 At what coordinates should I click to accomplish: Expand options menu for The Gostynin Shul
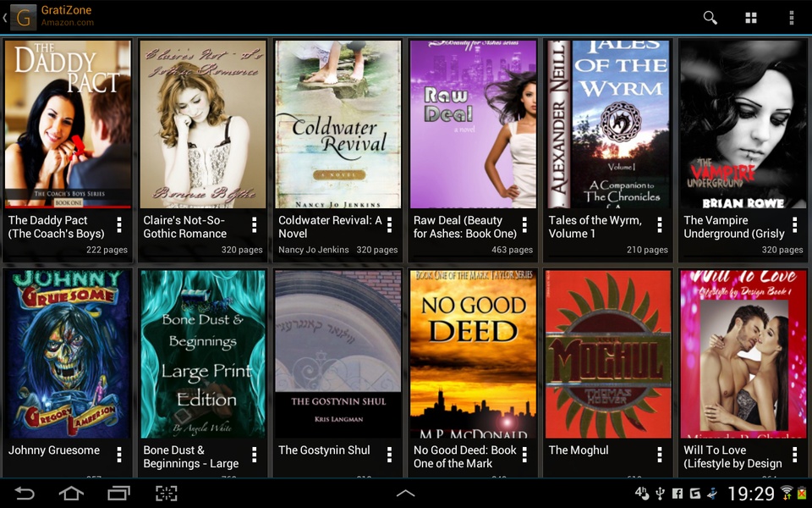tap(389, 455)
